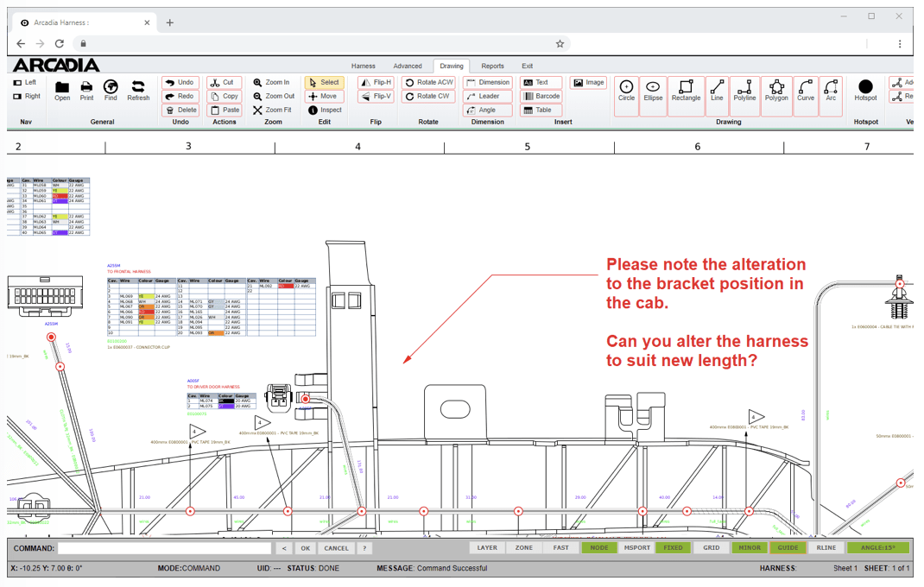Insert a Barcode into the drawing

541,97
